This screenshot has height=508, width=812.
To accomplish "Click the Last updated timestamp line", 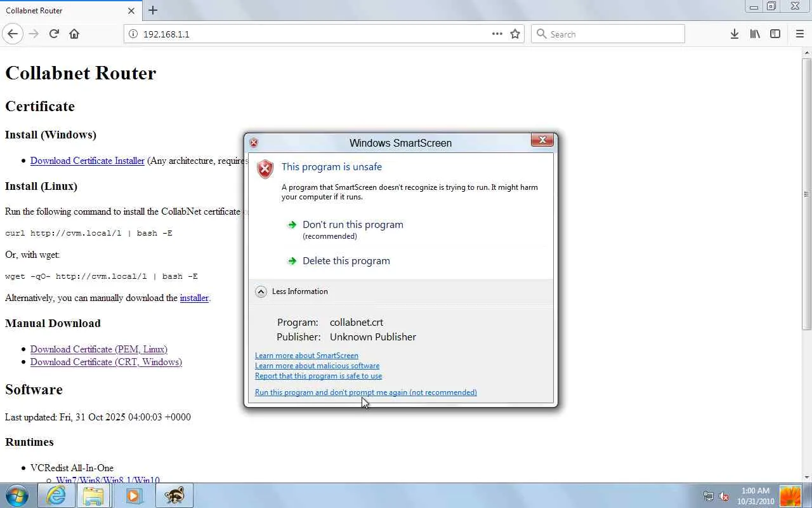I will 98,417.
